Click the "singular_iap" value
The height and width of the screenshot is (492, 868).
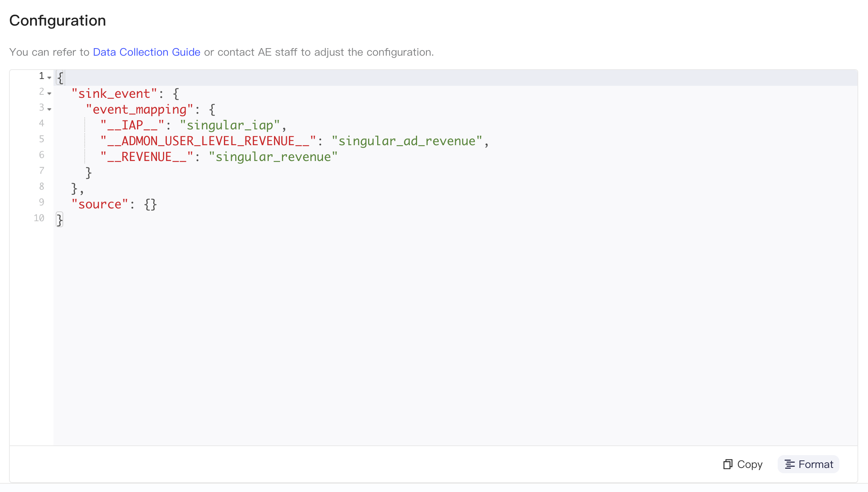click(x=230, y=125)
